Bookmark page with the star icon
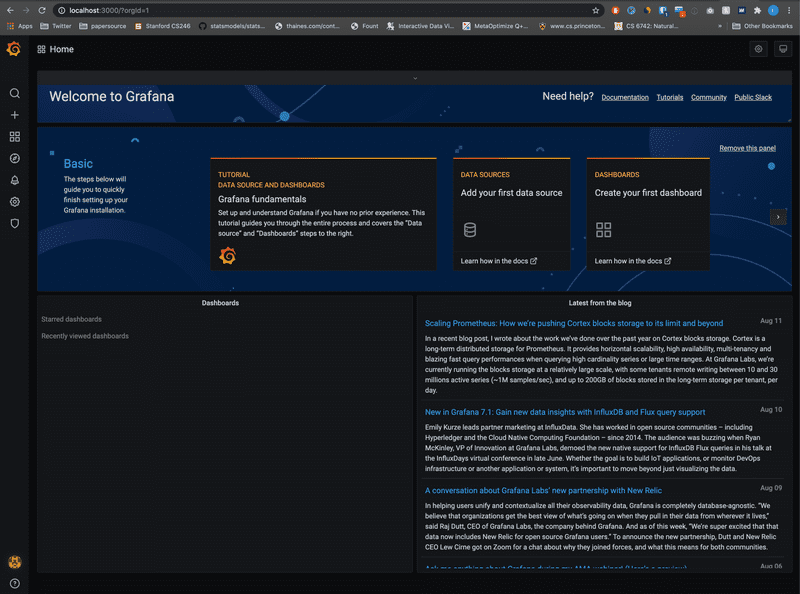Screen dimensions: 800x594 click(595, 10)
